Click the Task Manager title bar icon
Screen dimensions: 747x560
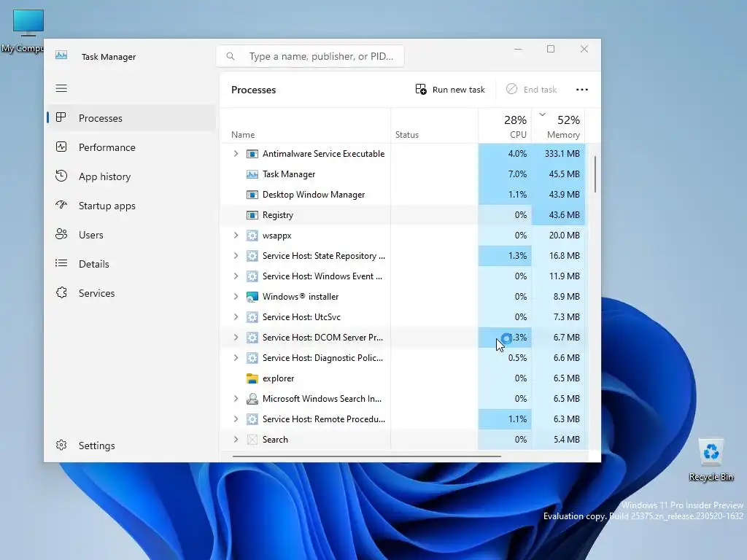pos(61,55)
